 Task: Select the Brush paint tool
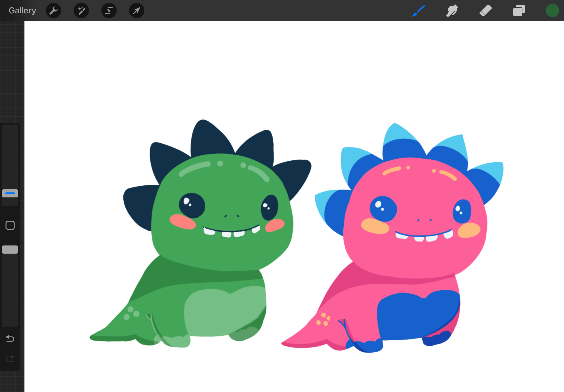pyautogui.click(x=419, y=11)
